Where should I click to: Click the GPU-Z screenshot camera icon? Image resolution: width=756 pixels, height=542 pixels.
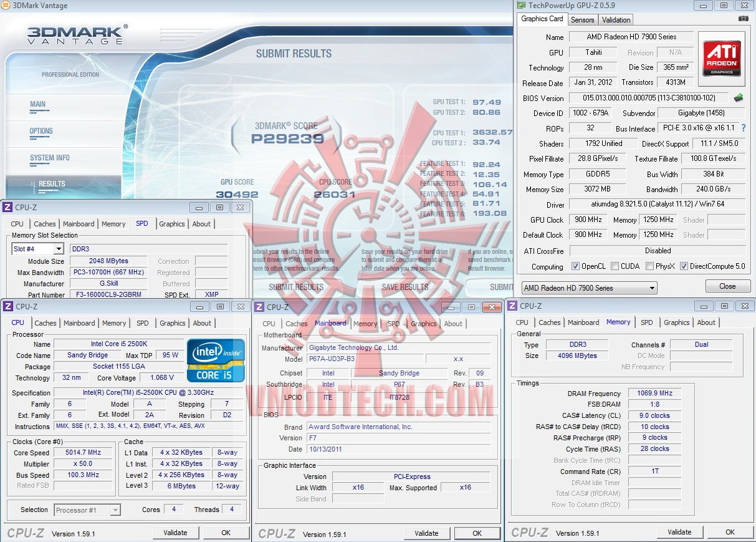tap(742, 19)
